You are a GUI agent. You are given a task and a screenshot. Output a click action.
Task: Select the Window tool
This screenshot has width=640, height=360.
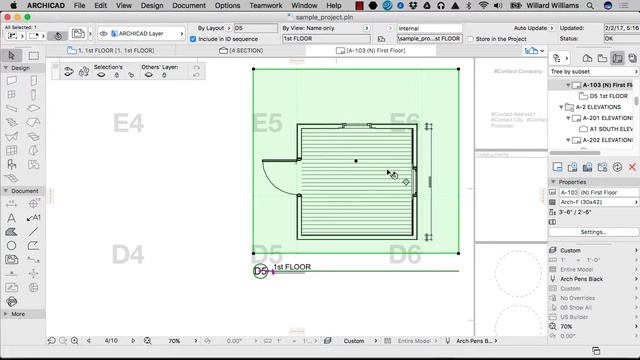click(11, 94)
